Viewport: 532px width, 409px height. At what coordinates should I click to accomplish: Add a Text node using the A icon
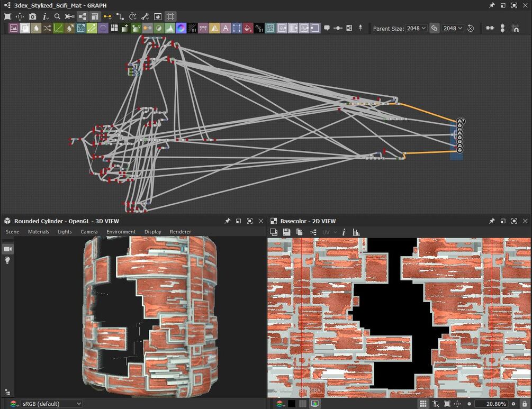(x=226, y=28)
